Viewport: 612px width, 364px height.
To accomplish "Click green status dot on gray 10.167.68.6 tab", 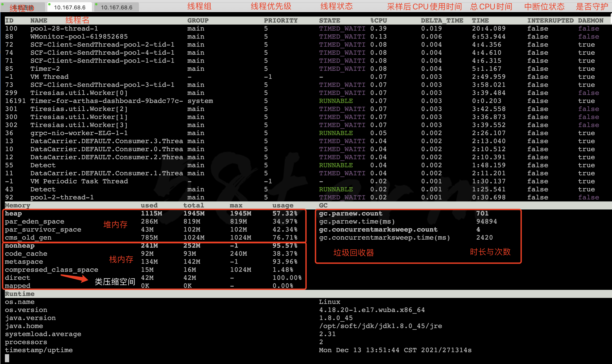I will (x=96, y=4).
